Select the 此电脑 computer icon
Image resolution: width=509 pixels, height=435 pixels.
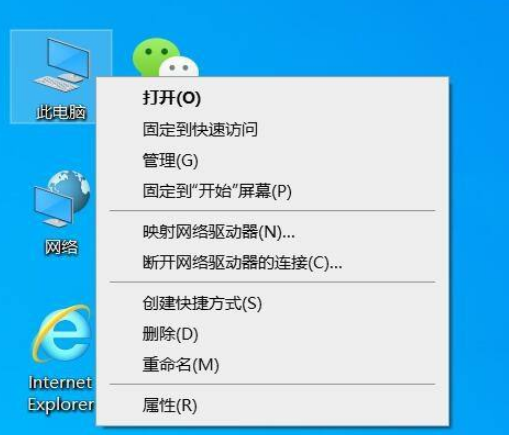click(x=62, y=65)
